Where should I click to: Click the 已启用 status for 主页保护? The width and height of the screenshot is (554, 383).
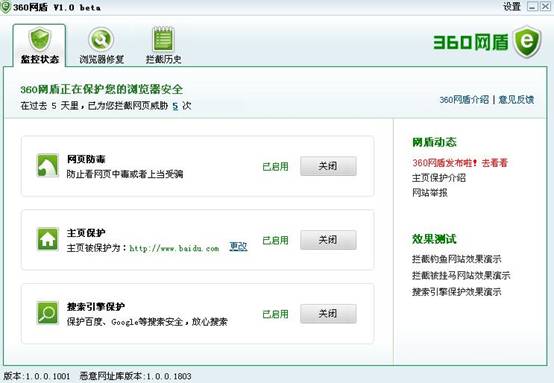coord(275,240)
